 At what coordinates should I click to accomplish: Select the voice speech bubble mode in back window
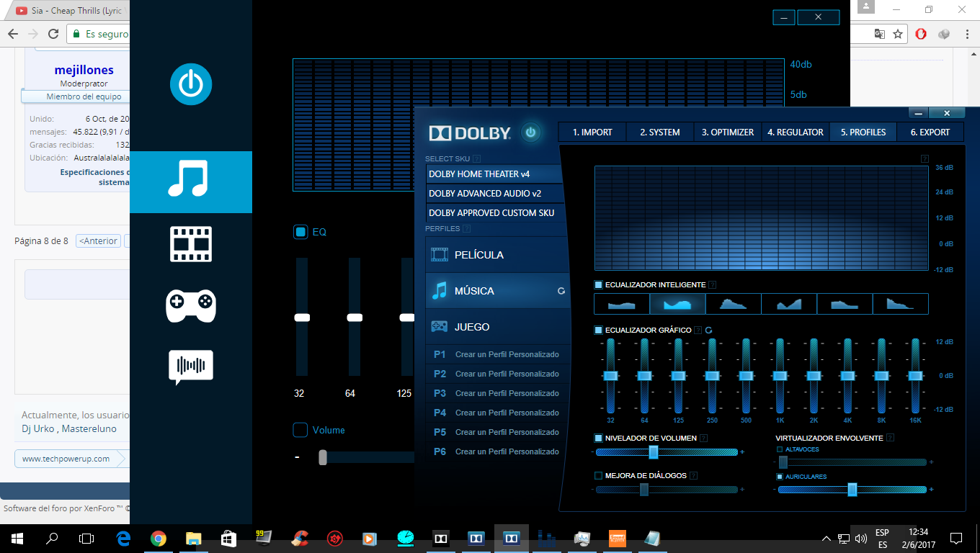[191, 367]
